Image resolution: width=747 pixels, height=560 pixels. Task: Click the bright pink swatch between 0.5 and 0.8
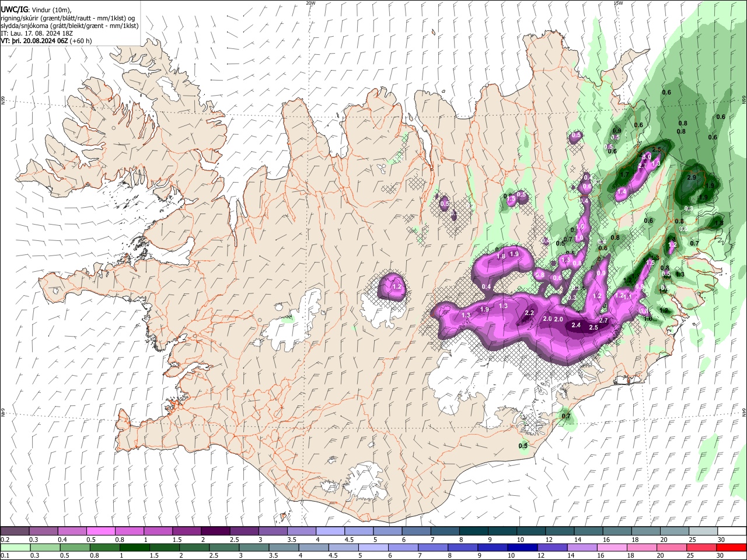[x=100, y=531]
